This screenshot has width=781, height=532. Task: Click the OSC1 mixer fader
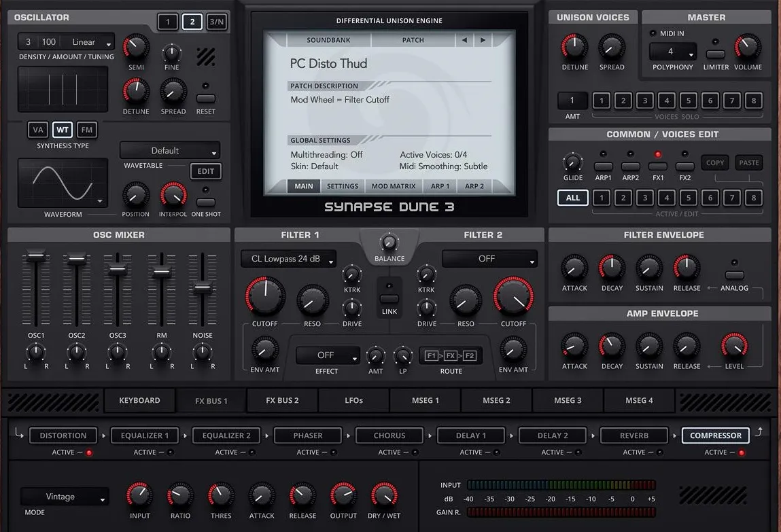[36, 256]
